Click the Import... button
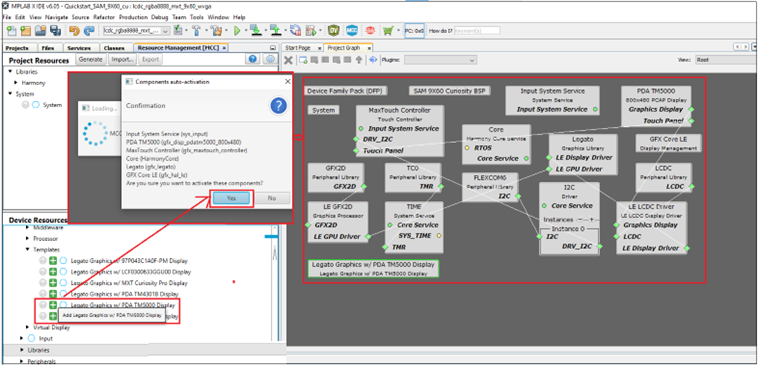The height and width of the screenshot is (367, 758). 122,59
